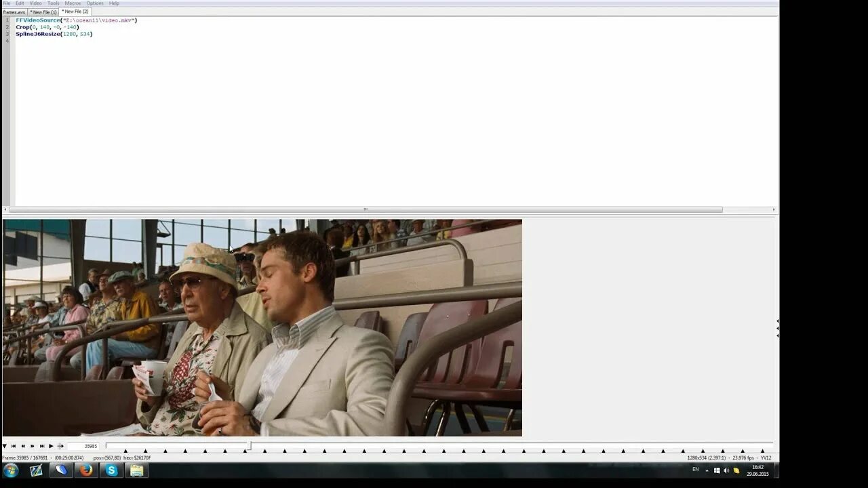Switch to the New File (1) tab
The image size is (868, 488).
pyautogui.click(x=44, y=12)
